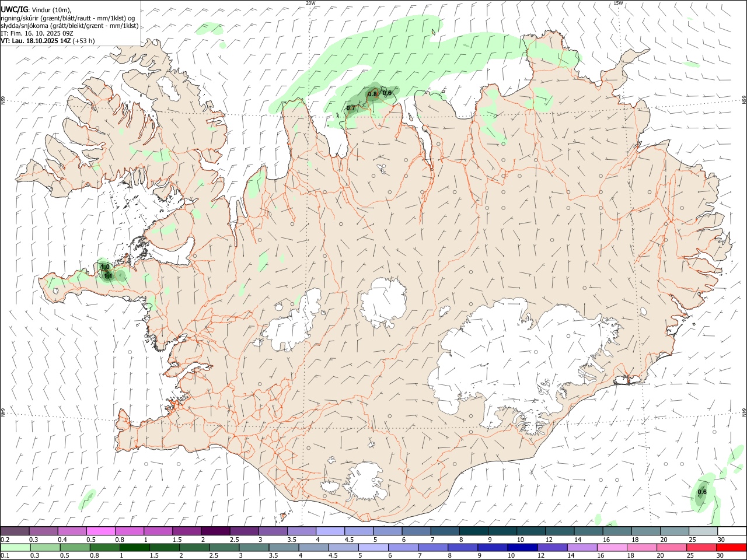
Task: Pick the red swatch right of 30, lower legend row
Action: coord(731,548)
